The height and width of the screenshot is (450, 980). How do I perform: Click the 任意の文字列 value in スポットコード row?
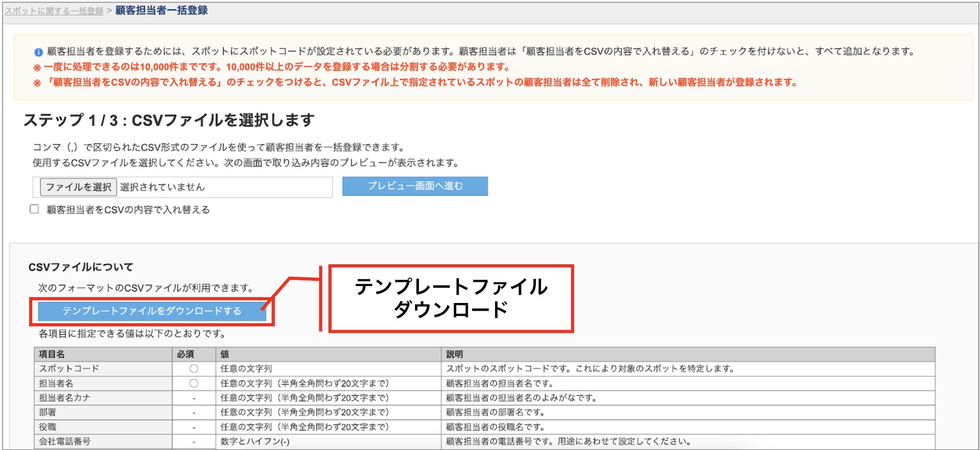coord(246,369)
